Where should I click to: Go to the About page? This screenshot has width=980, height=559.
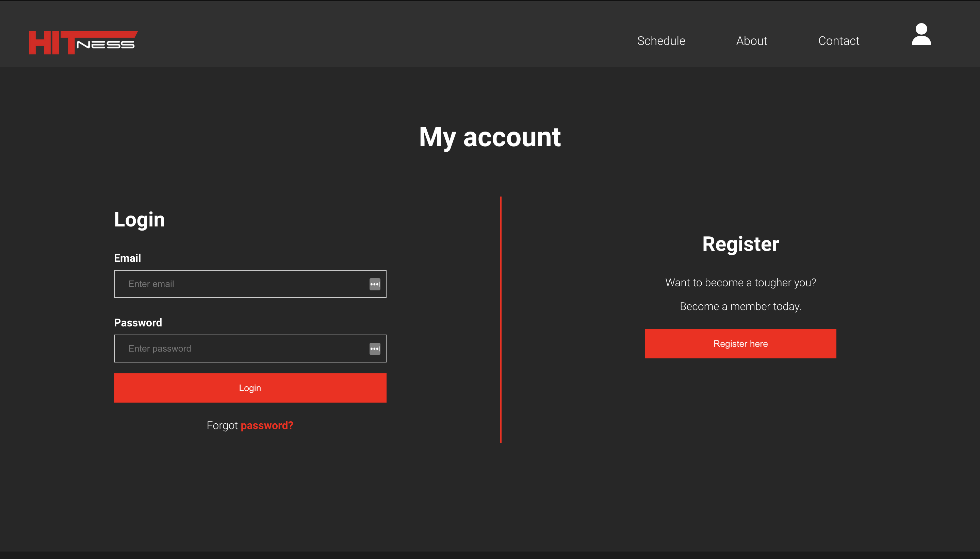click(751, 41)
